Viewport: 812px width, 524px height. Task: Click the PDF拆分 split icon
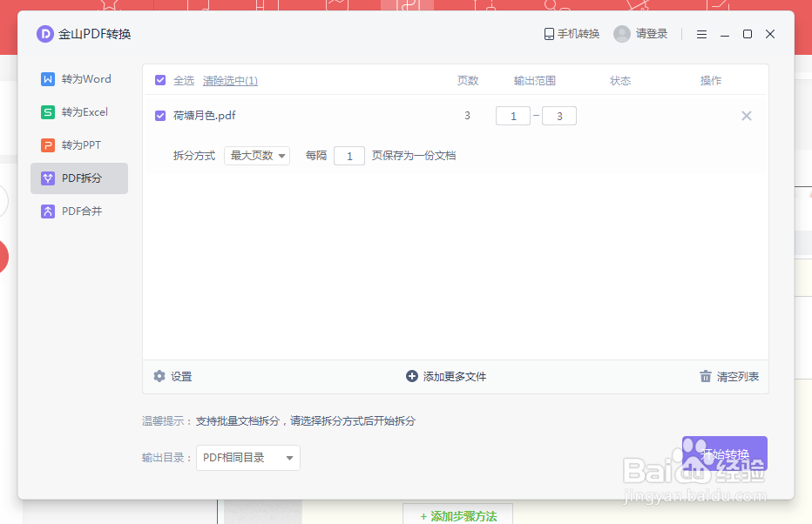tap(47, 178)
